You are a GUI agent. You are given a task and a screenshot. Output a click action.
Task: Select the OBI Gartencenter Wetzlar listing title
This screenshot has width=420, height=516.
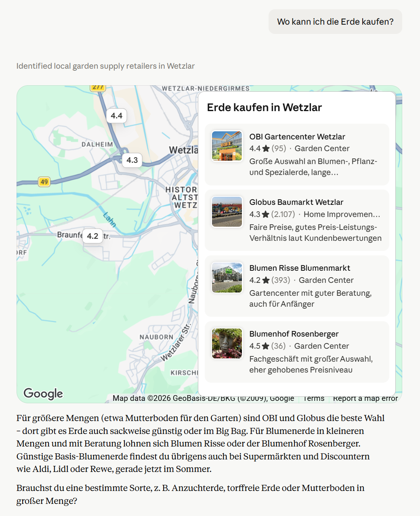(x=297, y=137)
